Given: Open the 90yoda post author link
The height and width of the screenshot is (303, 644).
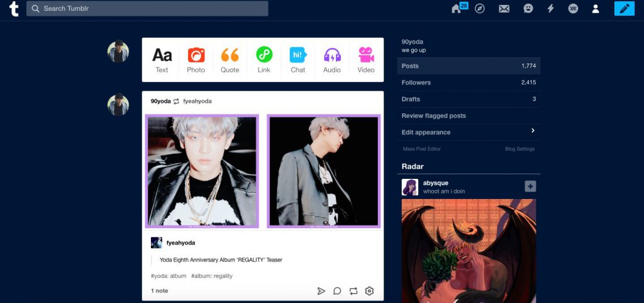Looking at the screenshot, I should (160, 101).
